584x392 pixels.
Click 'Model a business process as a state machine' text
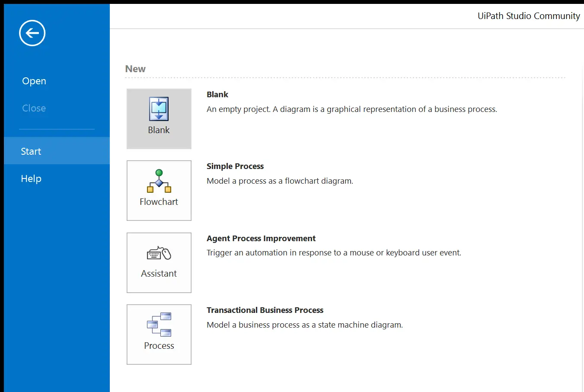305,325
